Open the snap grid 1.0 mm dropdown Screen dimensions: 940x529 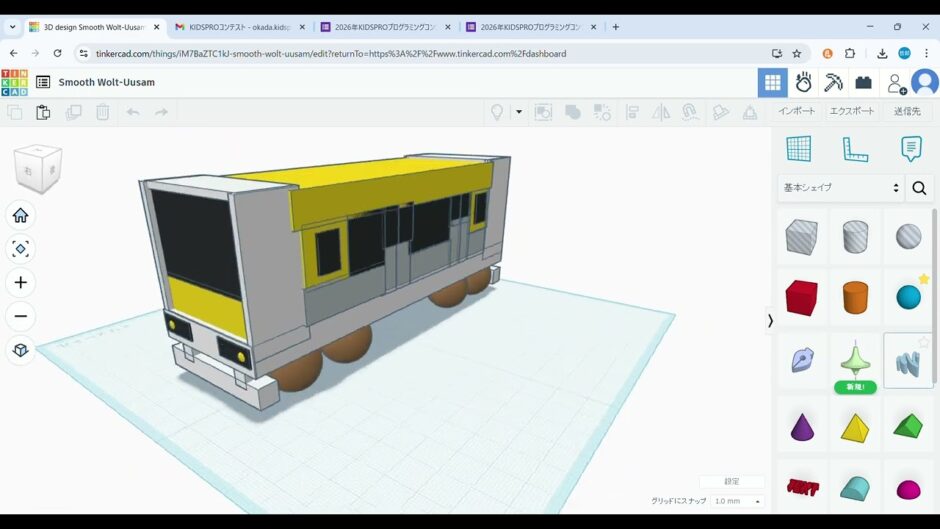tap(738, 501)
